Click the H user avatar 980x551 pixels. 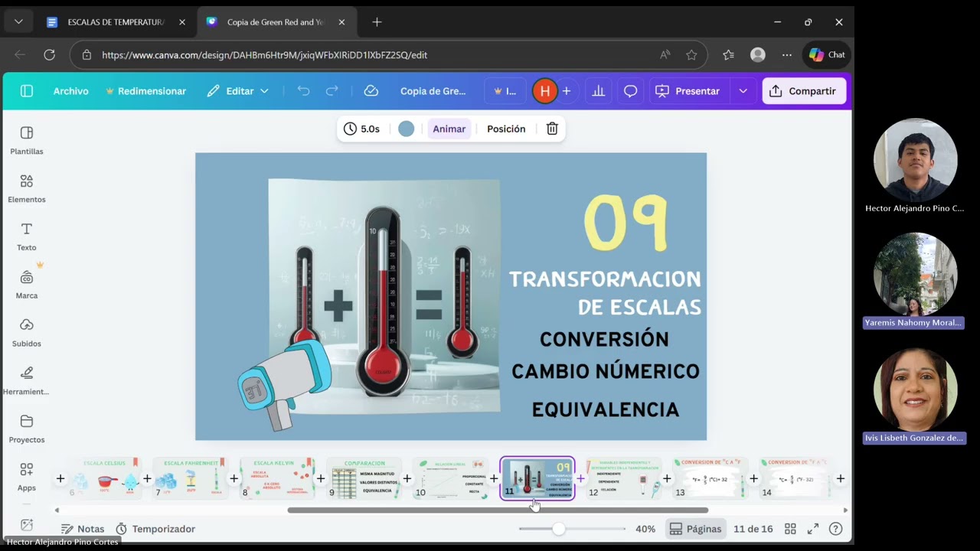coord(544,91)
